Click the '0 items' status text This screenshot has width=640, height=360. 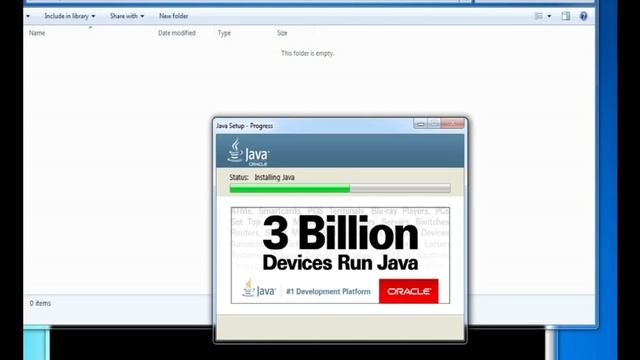40,303
